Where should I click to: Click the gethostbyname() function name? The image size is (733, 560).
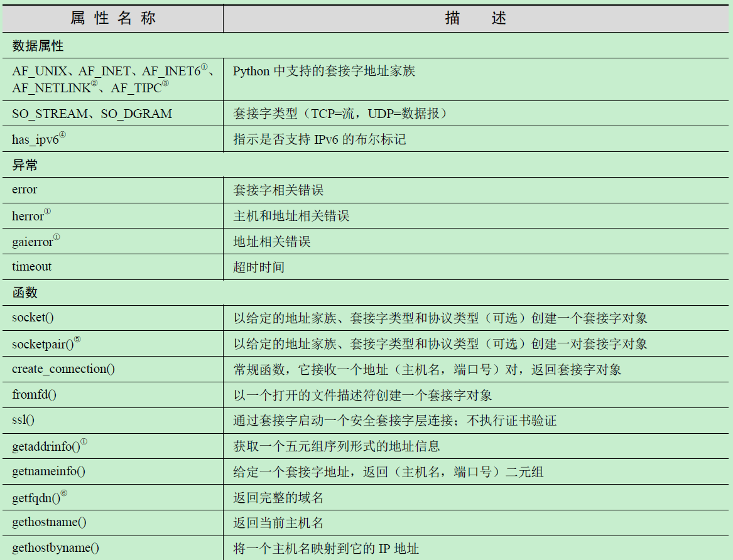tap(56, 548)
